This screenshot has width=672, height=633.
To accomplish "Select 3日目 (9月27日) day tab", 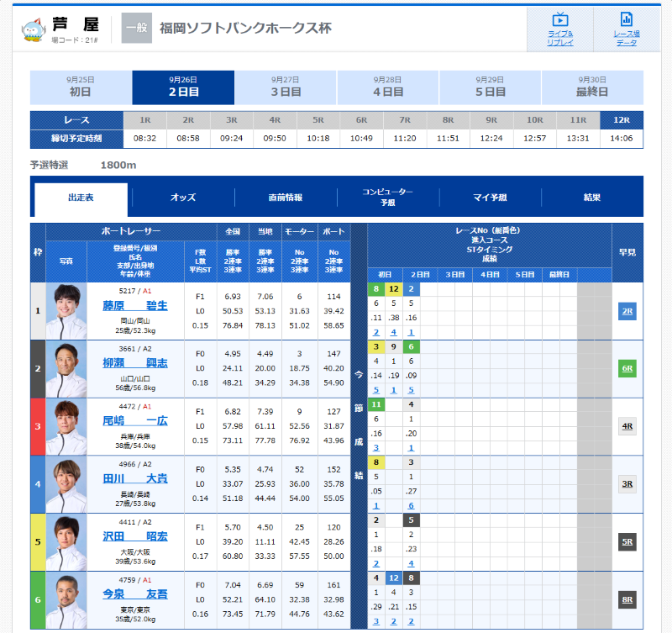I will (x=286, y=87).
